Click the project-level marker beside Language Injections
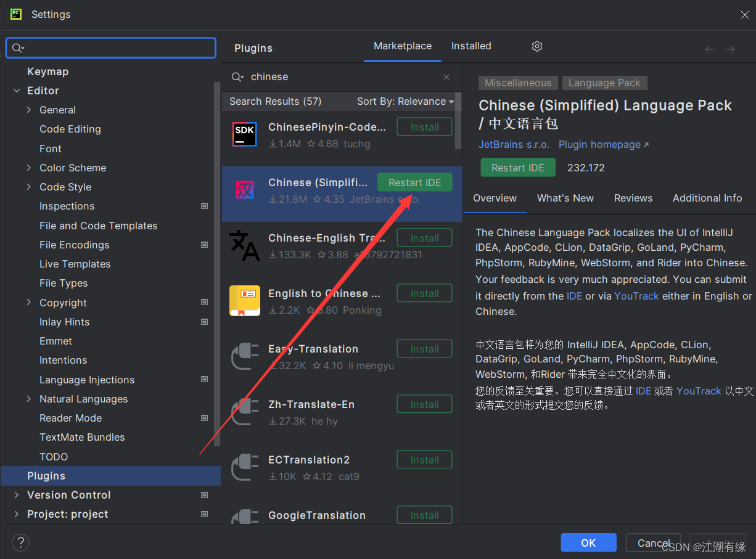Viewport: 756px width, 559px height. point(205,379)
